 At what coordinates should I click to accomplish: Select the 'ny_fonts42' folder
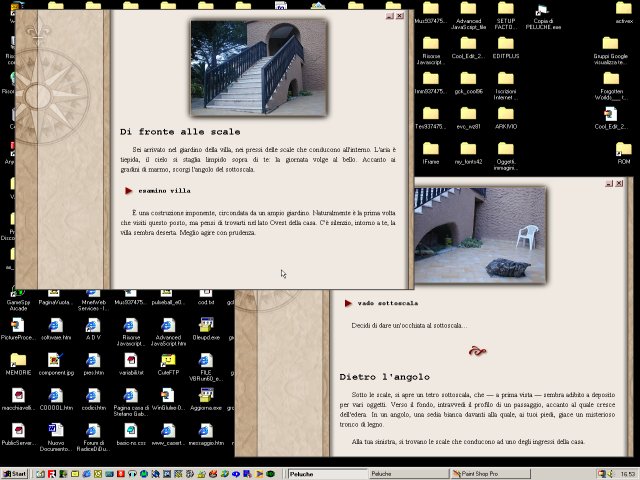[x=468, y=153]
